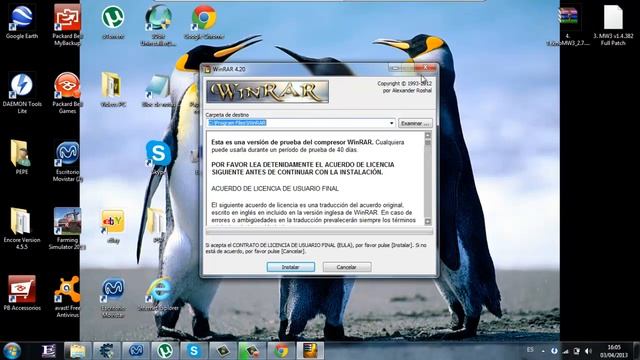This screenshot has width=640, height=360.
Task: Open the 3. MW3 v1.4.382 Full Patch file
Action: pyautogui.click(x=613, y=25)
